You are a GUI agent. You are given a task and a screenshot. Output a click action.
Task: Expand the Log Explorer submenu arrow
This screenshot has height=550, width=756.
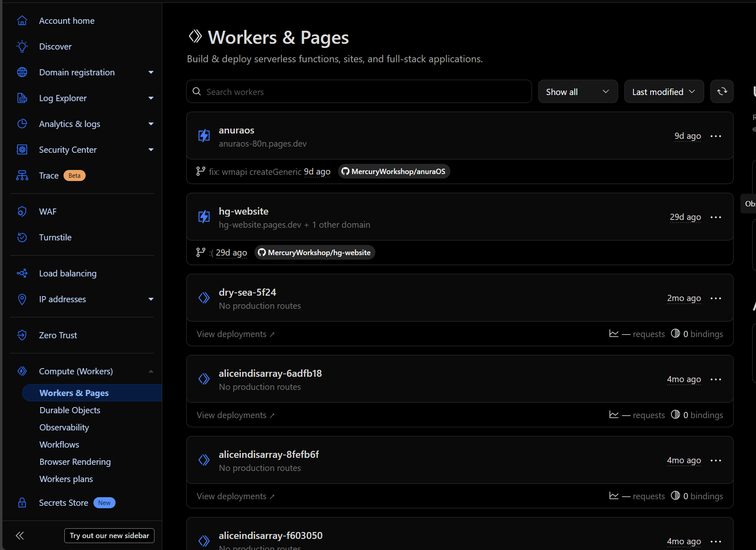click(151, 98)
